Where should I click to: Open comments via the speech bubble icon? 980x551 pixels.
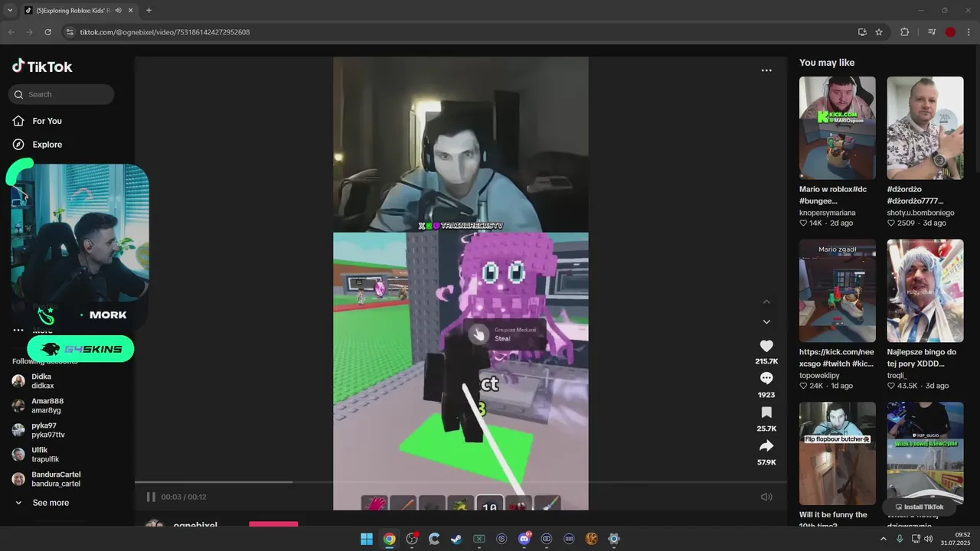[x=766, y=378]
